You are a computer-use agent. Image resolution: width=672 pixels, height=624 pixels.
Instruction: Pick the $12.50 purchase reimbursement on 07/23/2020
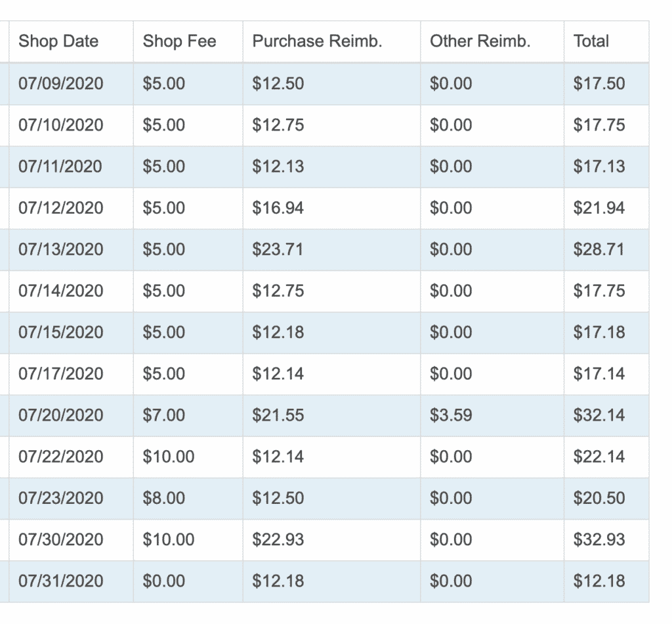click(x=278, y=498)
